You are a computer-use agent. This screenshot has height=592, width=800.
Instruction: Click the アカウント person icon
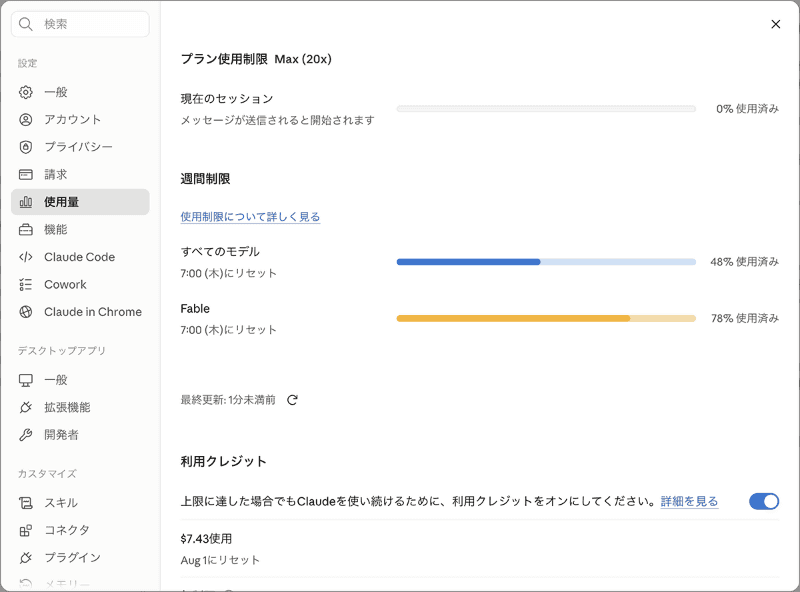click(26, 120)
